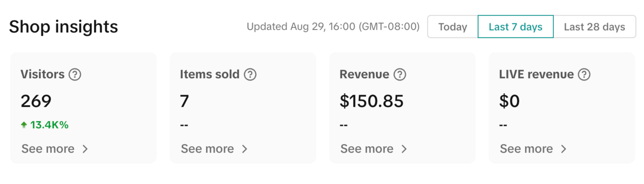Open See more under Items sold

tap(207, 149)
